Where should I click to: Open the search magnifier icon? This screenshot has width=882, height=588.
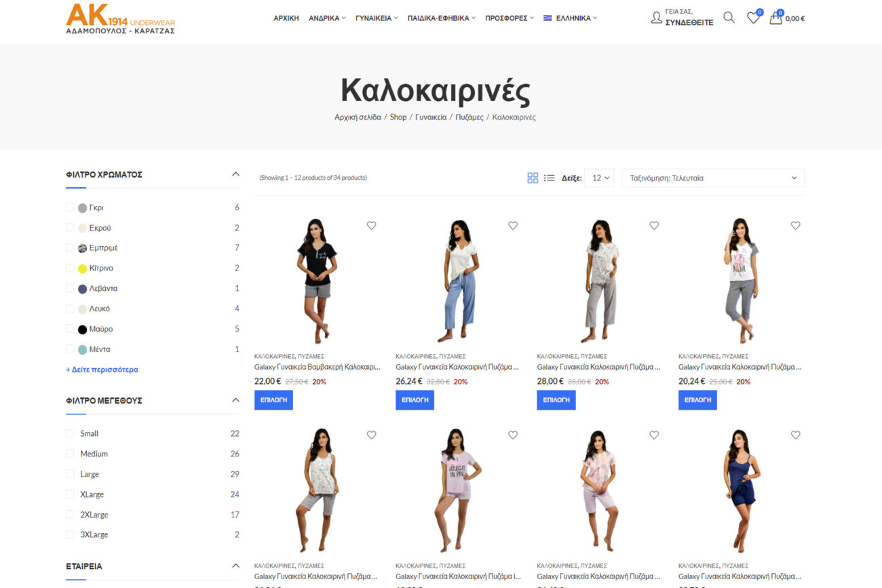(729, 18)
